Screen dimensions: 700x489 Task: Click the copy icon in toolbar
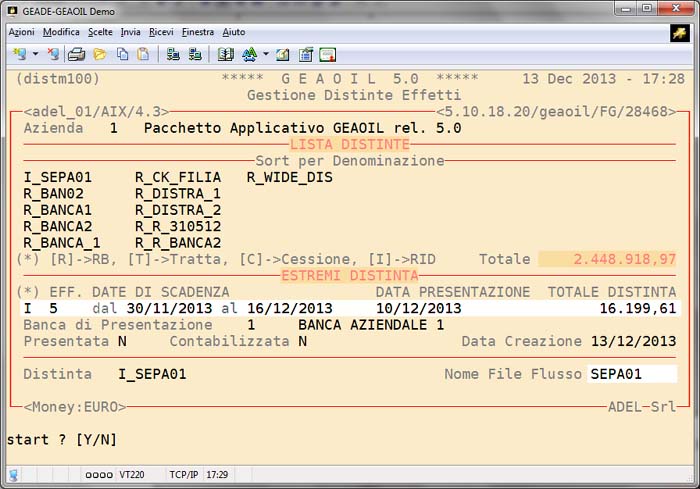(122, 54)
